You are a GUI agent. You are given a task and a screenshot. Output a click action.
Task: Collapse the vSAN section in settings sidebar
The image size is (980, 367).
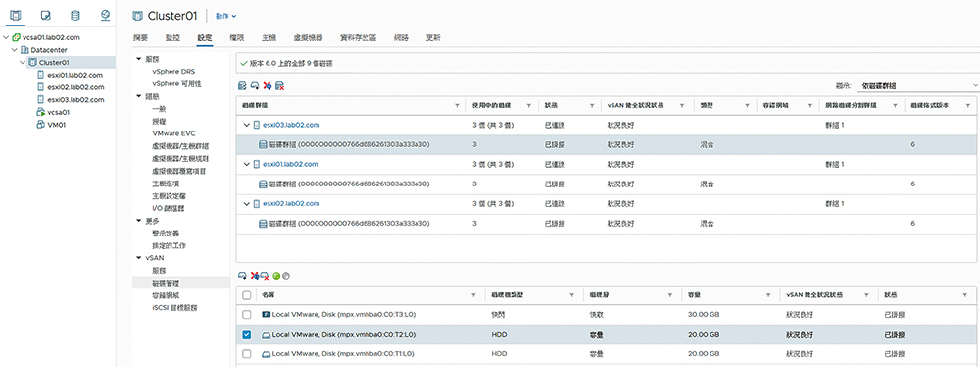[x=139, y=257]
